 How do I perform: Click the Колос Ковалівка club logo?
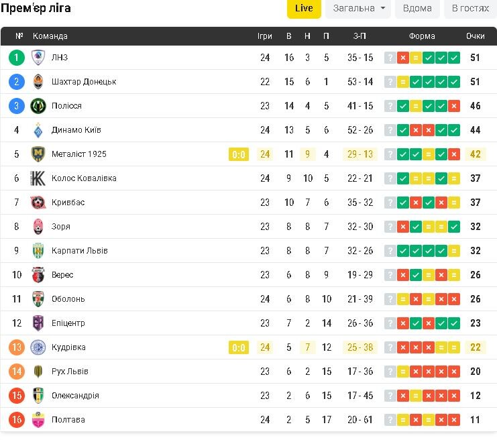[x=38, y=178]
